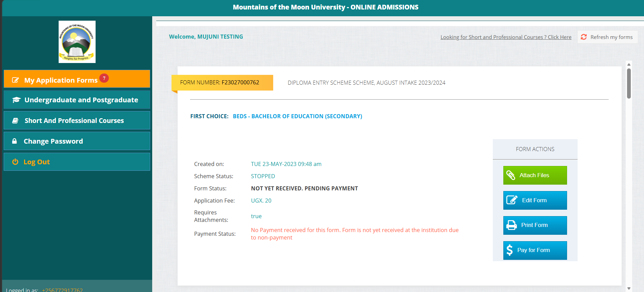
Task: Click the yellow Form Number F23027000762 banner
Action: click(x=222, y=83)
